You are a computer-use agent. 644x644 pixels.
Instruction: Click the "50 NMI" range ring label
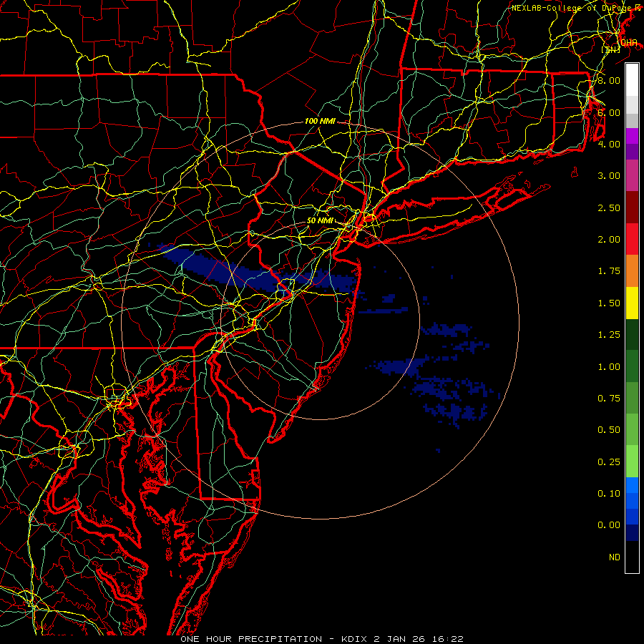320,220
